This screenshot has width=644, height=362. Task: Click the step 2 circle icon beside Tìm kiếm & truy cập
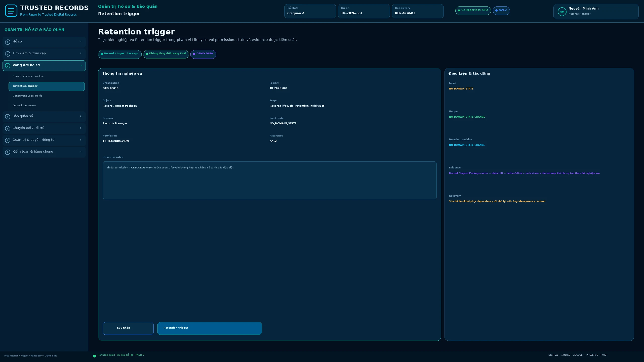tap(8, 54)
